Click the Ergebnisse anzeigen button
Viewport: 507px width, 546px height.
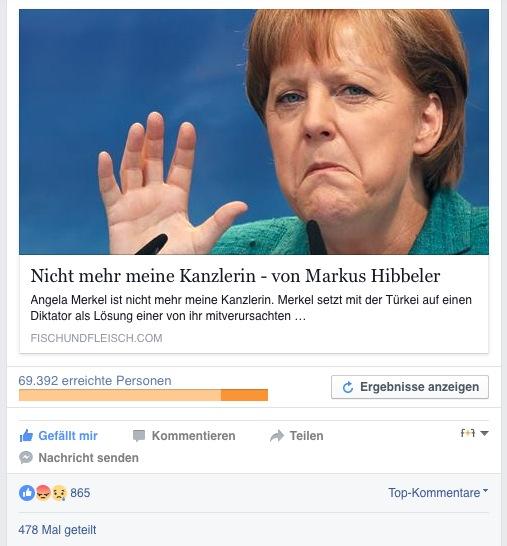tap(410, 387)
